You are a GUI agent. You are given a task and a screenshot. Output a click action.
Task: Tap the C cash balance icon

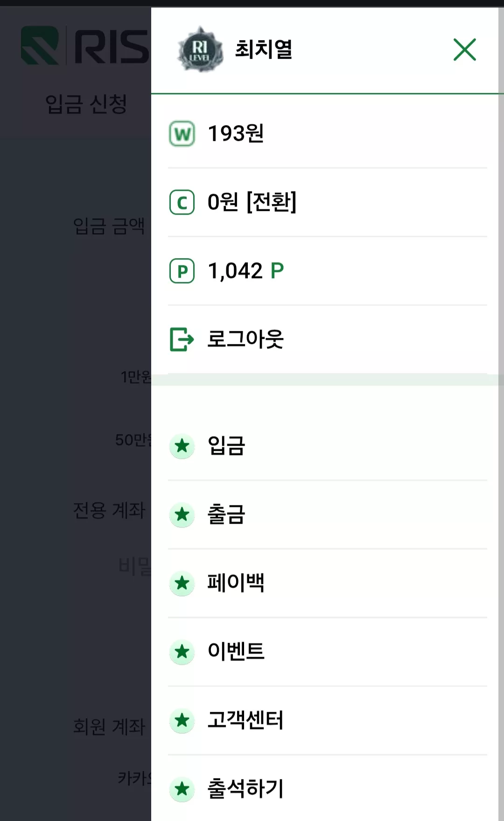(x=182, y=203)
